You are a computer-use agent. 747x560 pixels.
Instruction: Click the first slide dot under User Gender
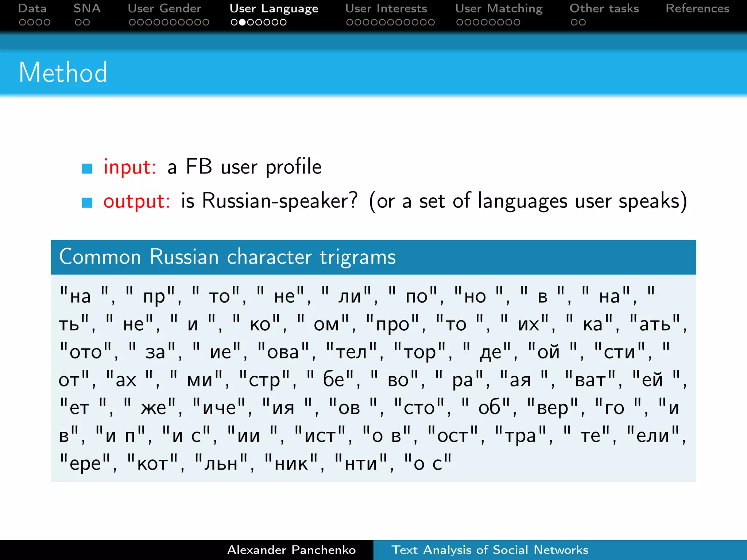(x=132, y=22)
